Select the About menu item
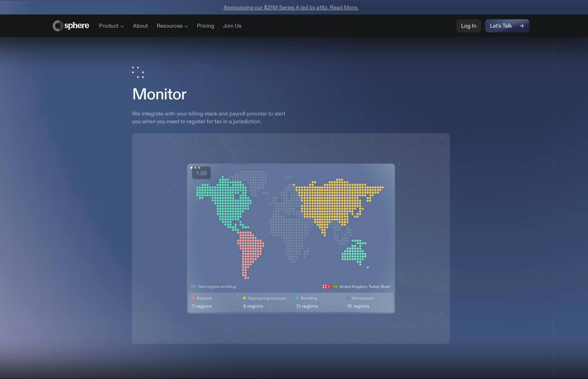Image resolution: width=588 pixels, height=379 pixels. coord(140,26)
